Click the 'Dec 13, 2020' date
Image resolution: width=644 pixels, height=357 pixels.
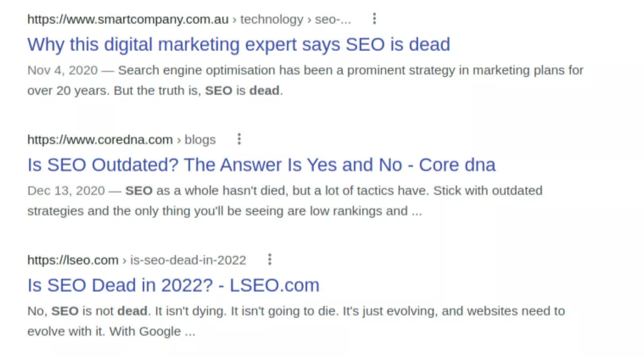click(x=66, y=191)
